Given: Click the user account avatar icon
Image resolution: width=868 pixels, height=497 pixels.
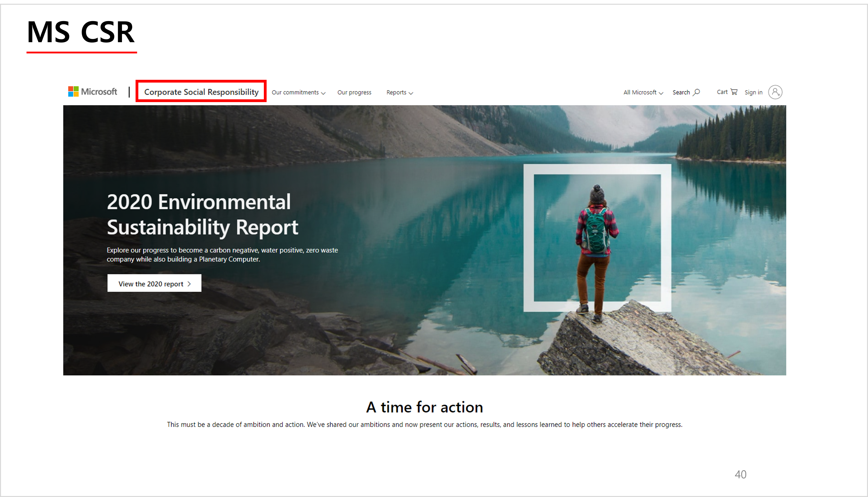Looking at the screenshot, I should [x=775, y=92].
